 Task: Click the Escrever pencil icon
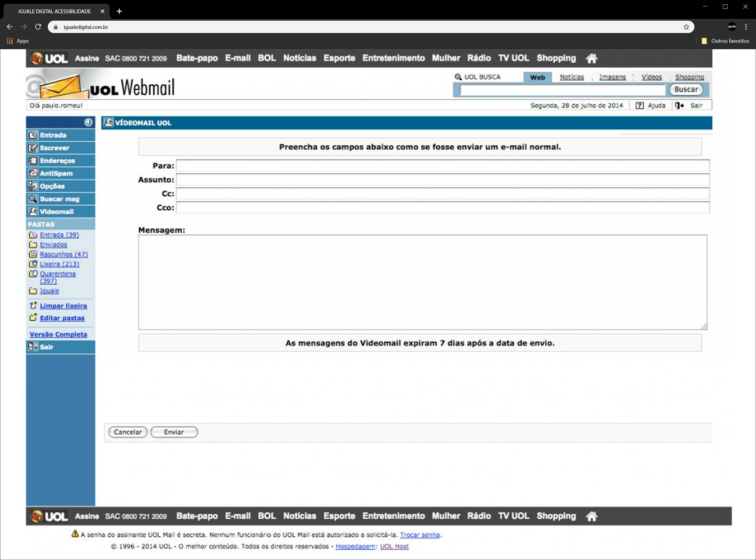(x=33, y=148)
